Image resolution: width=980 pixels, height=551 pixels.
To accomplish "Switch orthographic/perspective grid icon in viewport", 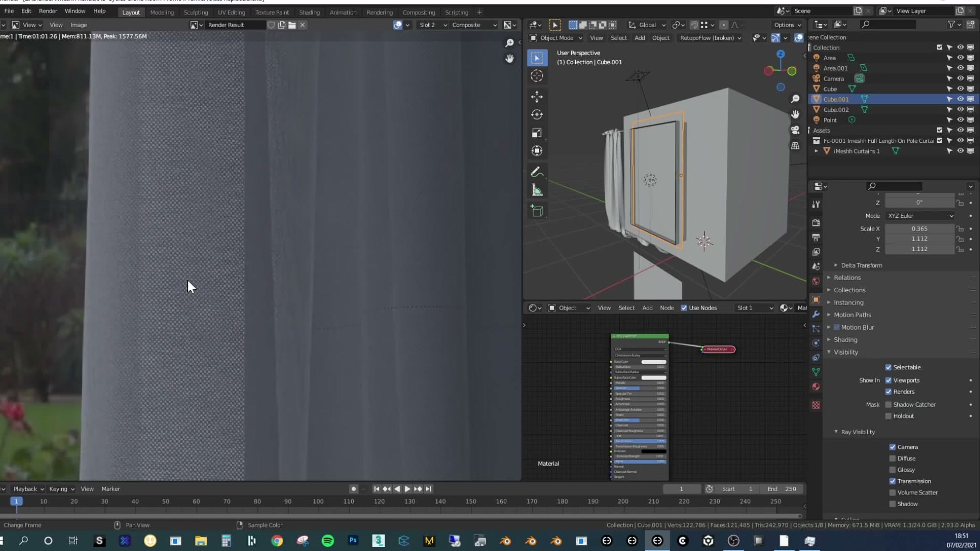I will pyautogui.click(x=795, y=146).
